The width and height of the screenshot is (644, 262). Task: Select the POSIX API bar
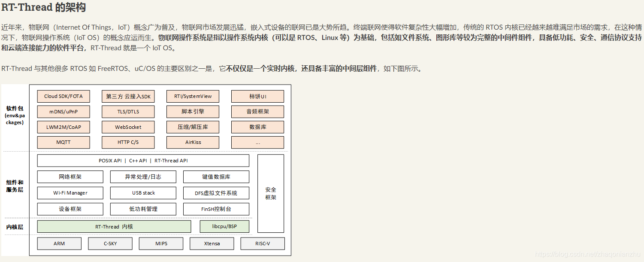[x=143, y=160]
